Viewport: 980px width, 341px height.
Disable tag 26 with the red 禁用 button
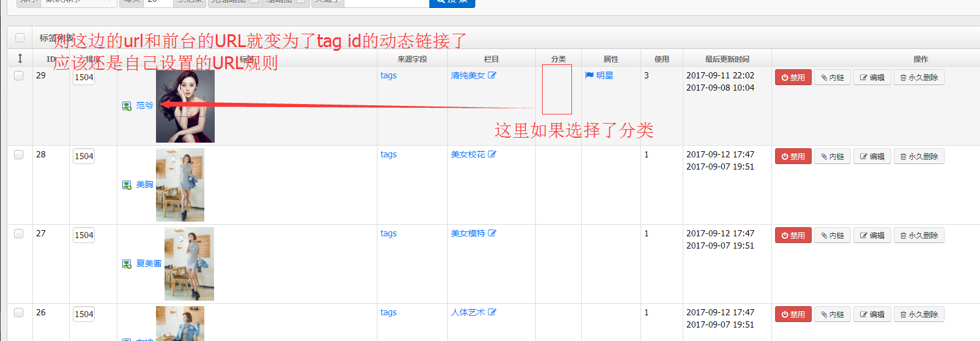[793, 315]
